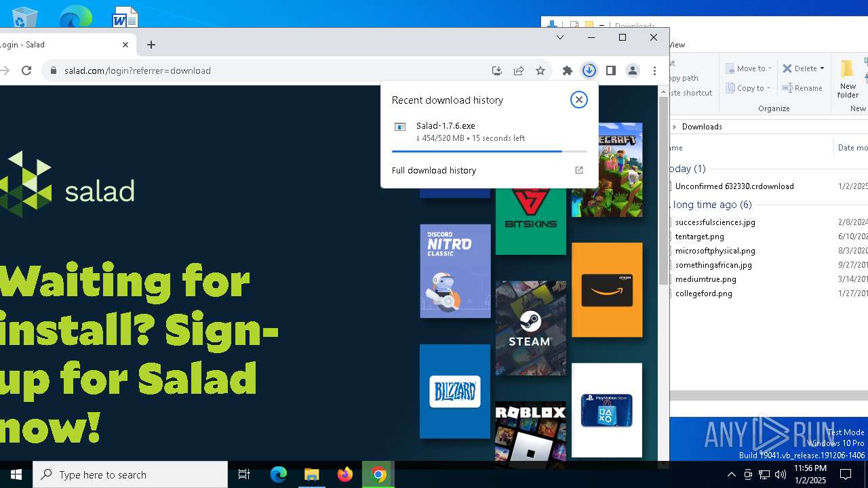868x488 pixels.
Task: Click the install app icon in address bar
Action: (497, 70)
